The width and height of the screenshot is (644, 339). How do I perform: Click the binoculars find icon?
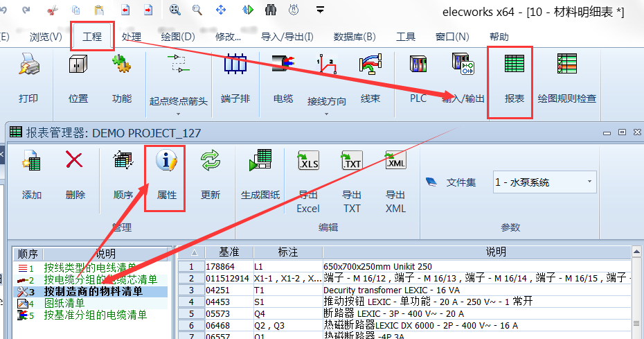coord(271,10)
